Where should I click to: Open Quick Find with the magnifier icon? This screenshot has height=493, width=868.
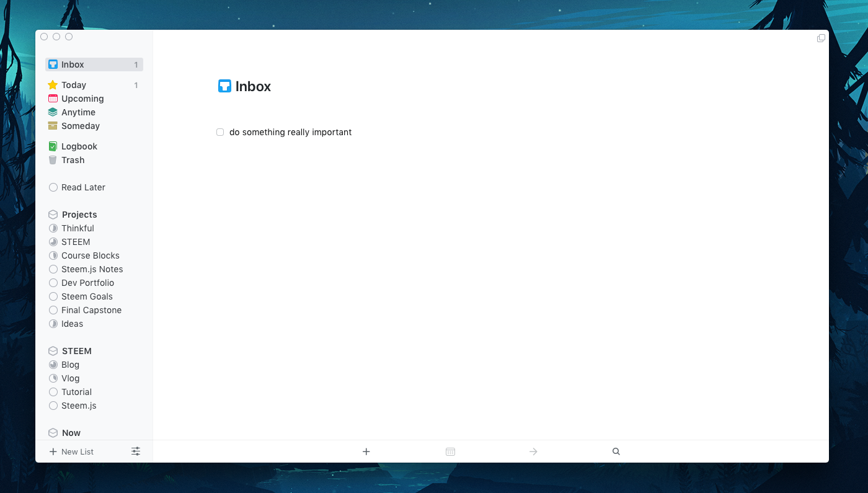[x=616, y=451]
